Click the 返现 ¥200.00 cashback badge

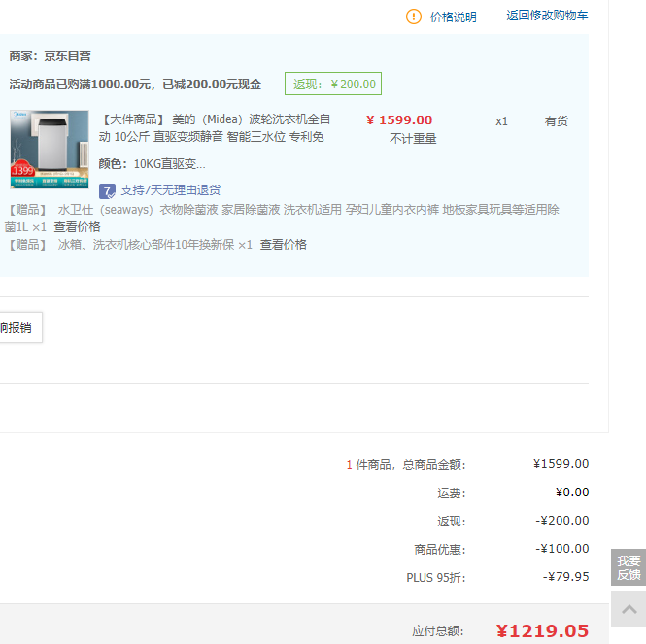(x=333, y=84)
